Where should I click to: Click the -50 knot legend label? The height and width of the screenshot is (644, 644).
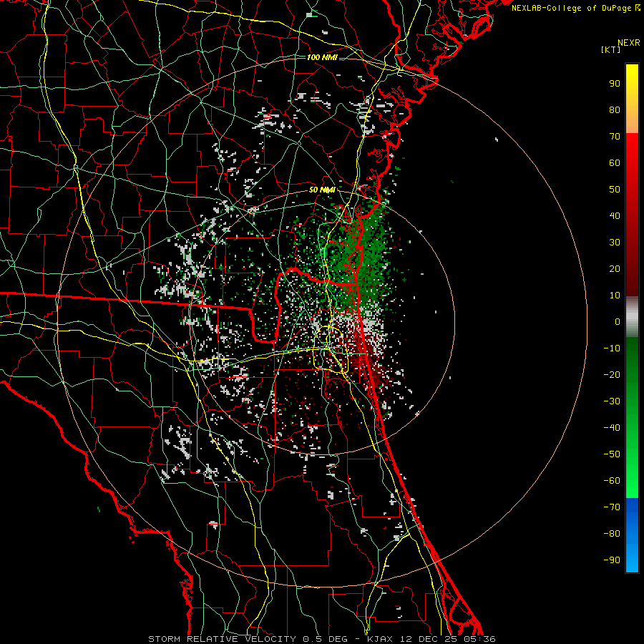pos(612,454)
